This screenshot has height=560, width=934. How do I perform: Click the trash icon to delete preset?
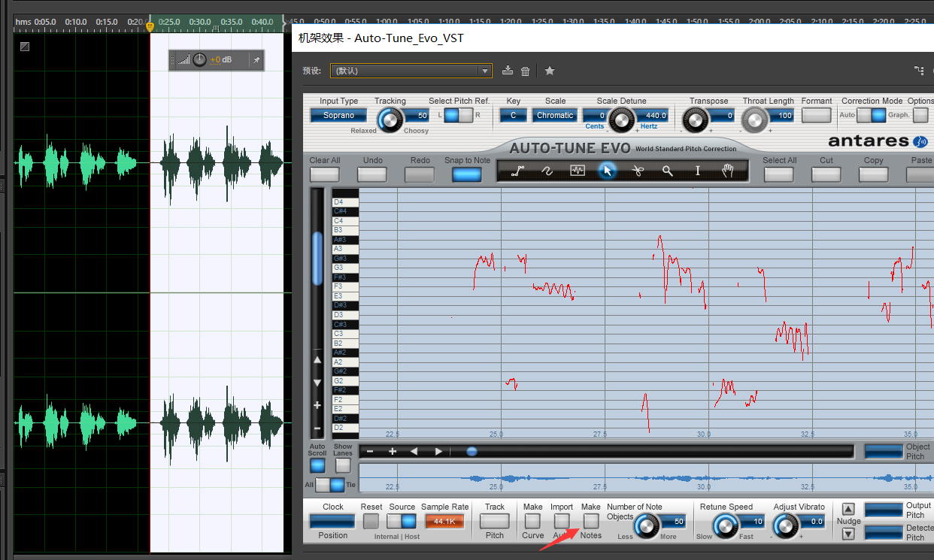pos(526,71)
